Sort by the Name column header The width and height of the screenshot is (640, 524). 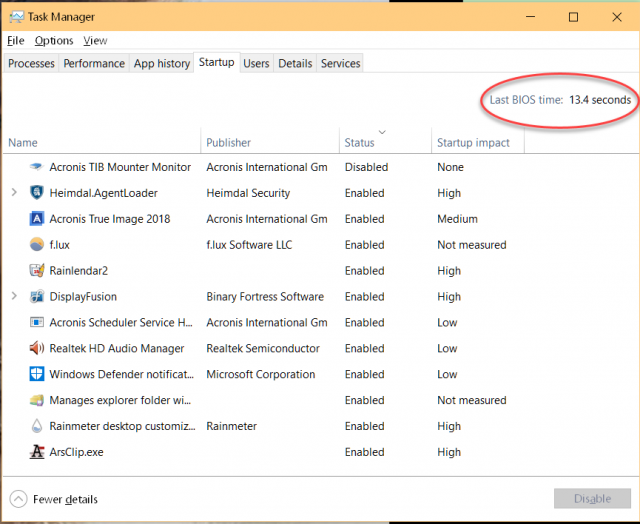[102, 142]
